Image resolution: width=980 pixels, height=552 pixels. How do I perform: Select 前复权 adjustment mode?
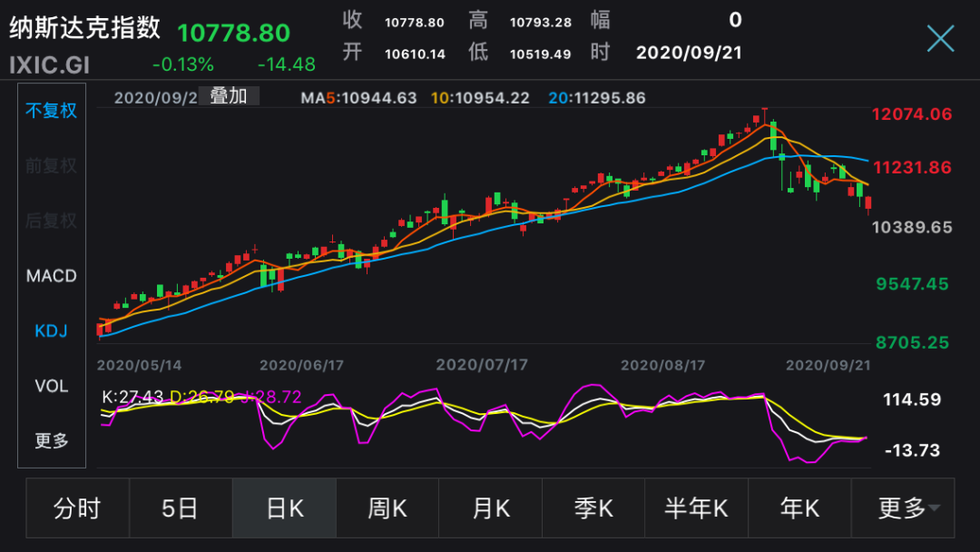[51, 165]
